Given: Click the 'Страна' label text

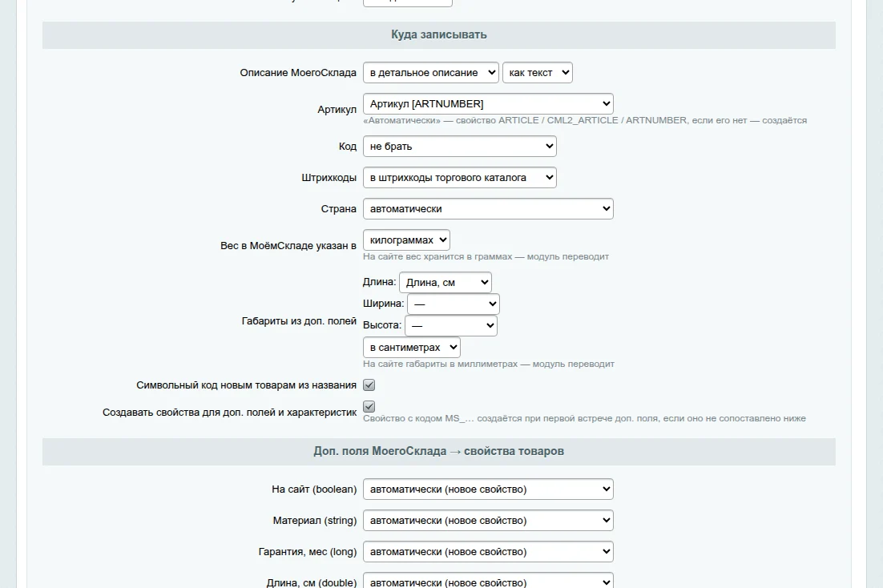Looking at the screenshot, I should click(x=338, y=209).
